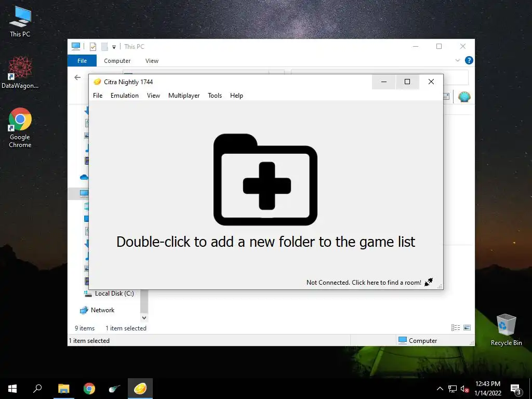Viewport: 532px width, 399px height.
Task: Open the Help menu in Citra
Action: [236, 96]
